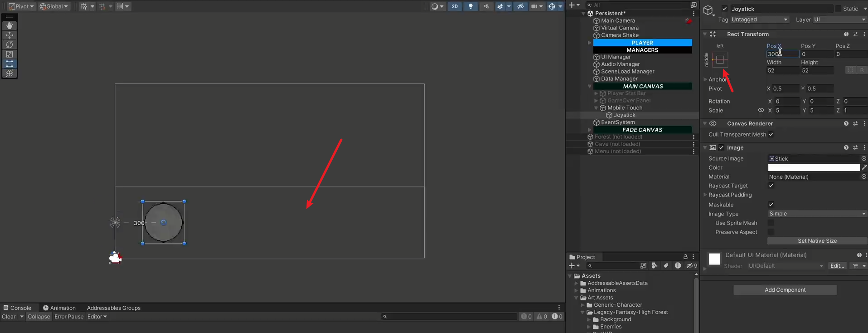
Task: Select Mobile Touch in hierarchy
Action: 625,108
